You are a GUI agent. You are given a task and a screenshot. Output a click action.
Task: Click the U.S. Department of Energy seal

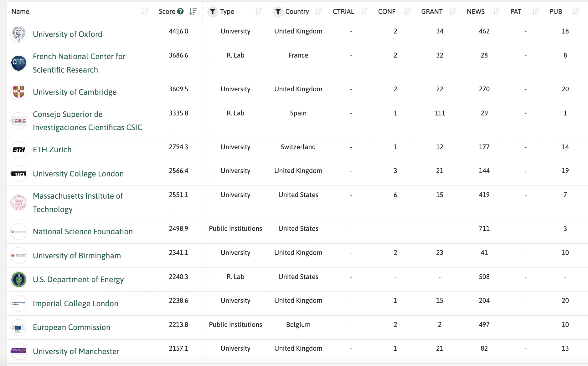click(19, 279)
